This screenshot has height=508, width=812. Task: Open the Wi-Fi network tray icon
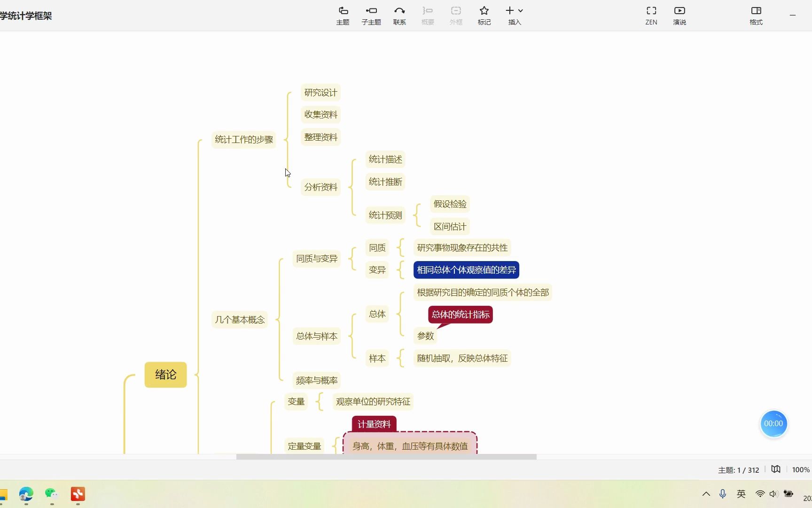(x=760, y=494)
